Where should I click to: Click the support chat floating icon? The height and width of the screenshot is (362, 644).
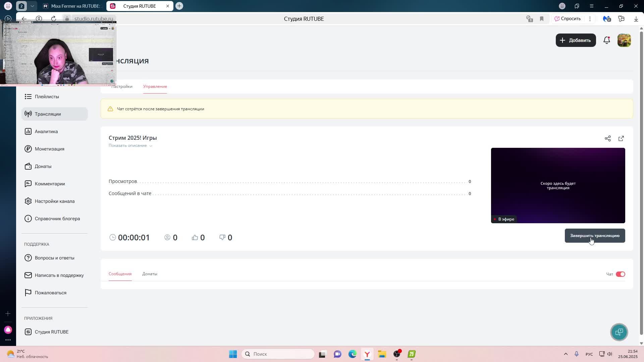619,332
